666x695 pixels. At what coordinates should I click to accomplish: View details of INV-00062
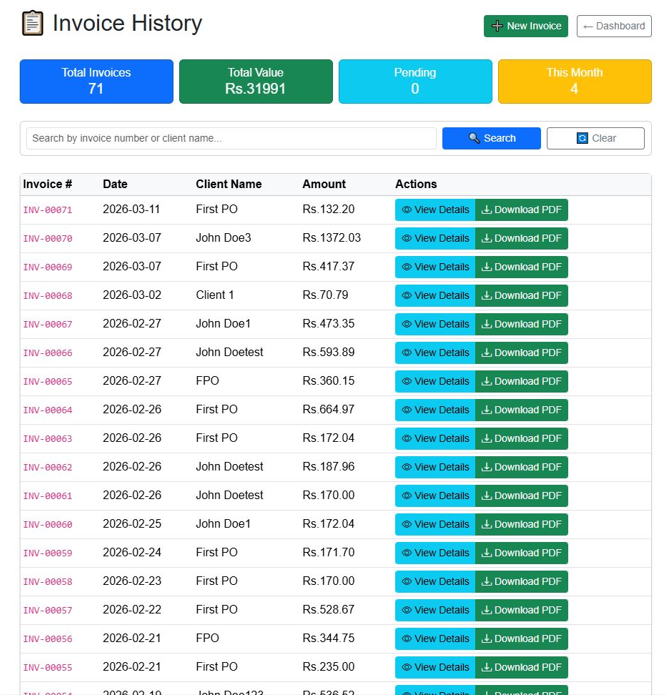[x=435, y=467]
